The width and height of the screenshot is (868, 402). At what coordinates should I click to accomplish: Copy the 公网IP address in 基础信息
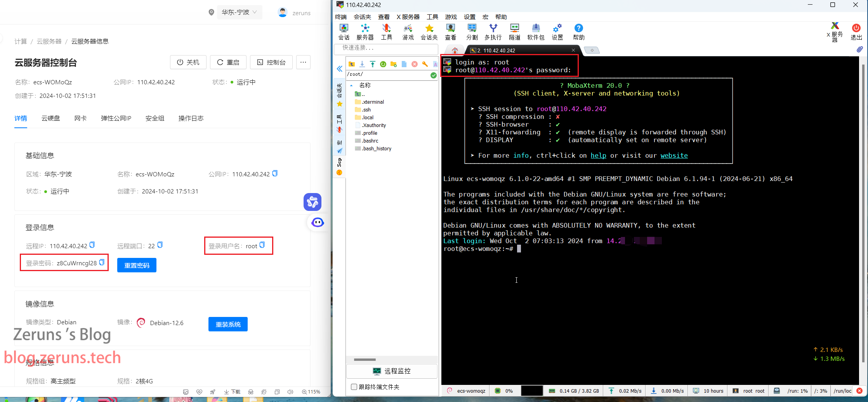pos(275,173)
